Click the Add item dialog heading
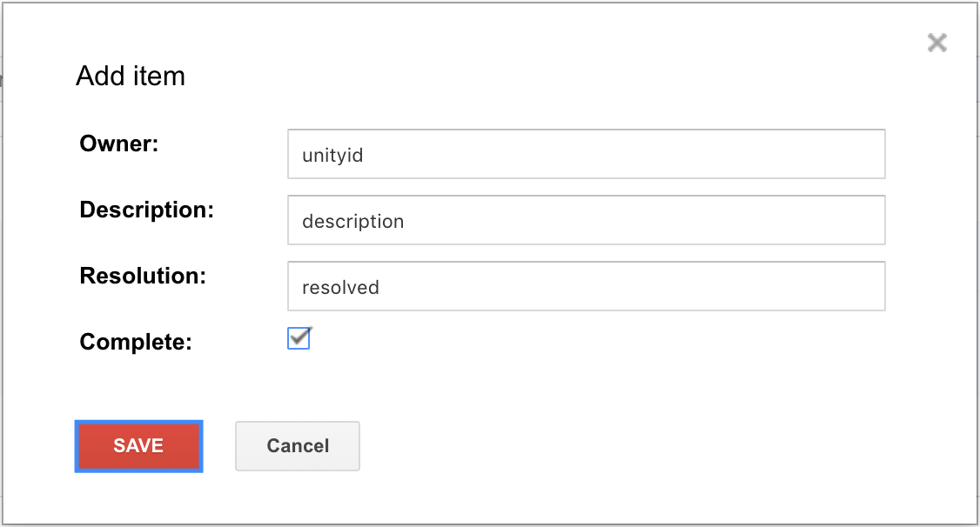Screen dimensions: 980x527 click(131, 77)
